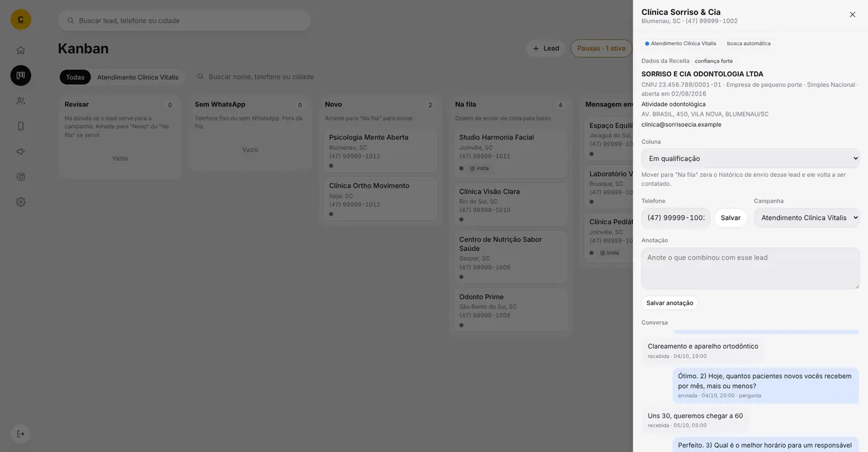Open the Campanha dropdown in lead panel
868x452 pixels.
pyautogui.click(x=807, y=218)
